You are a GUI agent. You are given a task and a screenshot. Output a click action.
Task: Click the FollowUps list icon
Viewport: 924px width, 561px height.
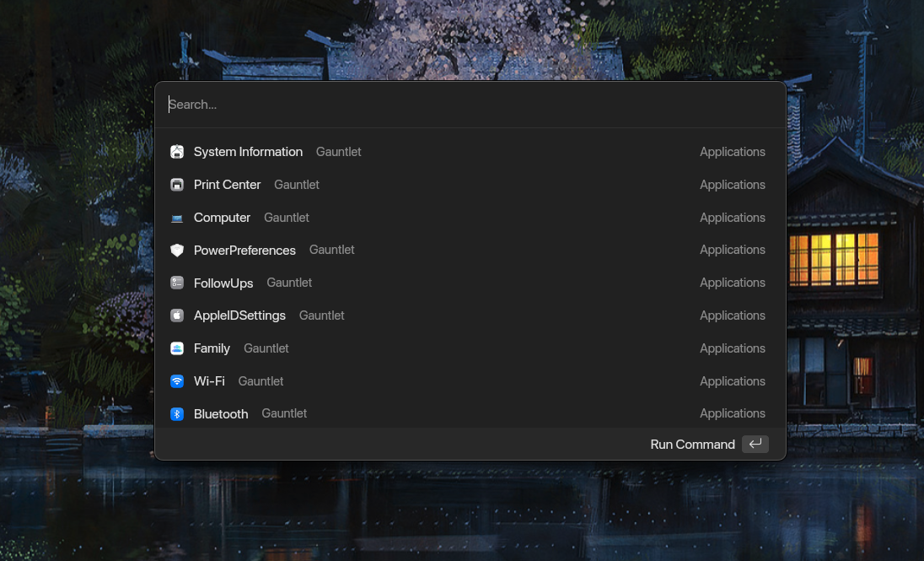[177, 283]
